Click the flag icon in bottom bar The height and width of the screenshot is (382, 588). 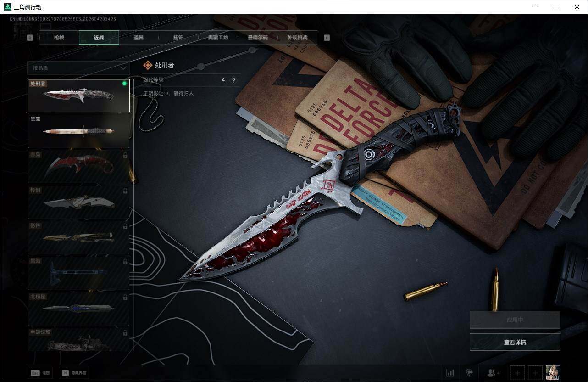[x=469, y=373]
